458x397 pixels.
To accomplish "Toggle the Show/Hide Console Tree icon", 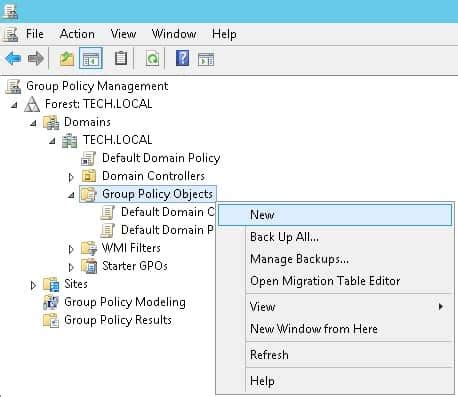I will (91, 59).
